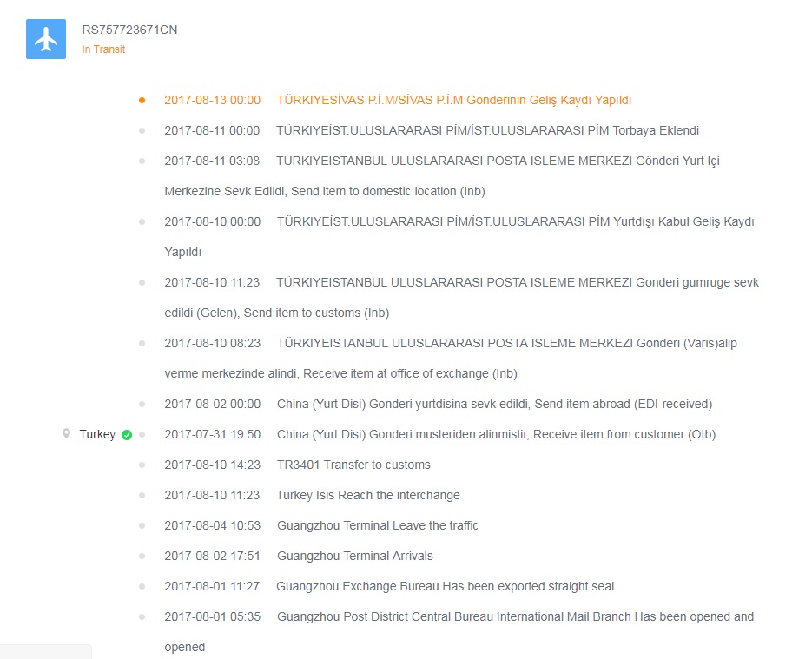
Task: Click the 2017-08-01 11:27 timestamp
Action: 212,587
